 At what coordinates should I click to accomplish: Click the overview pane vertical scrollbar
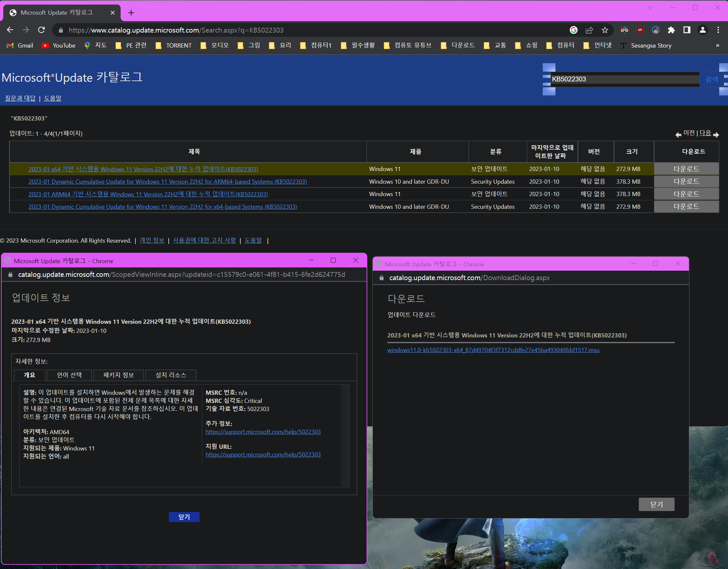coord(345,435)
